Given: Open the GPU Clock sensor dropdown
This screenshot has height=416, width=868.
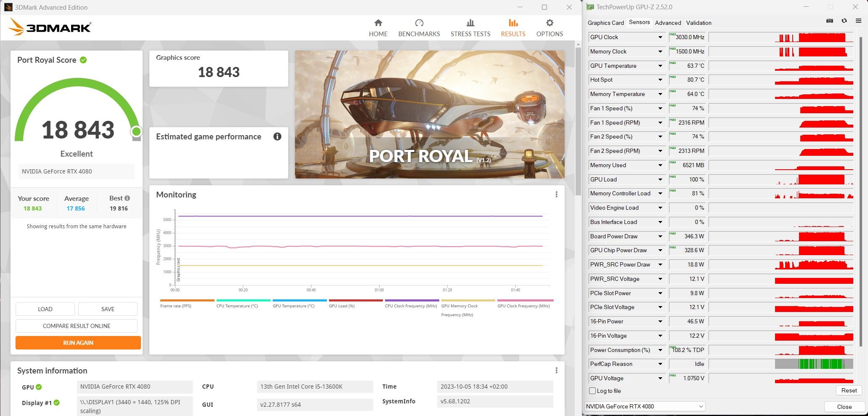Looking at the screenshot, I should tap(660, 37).
